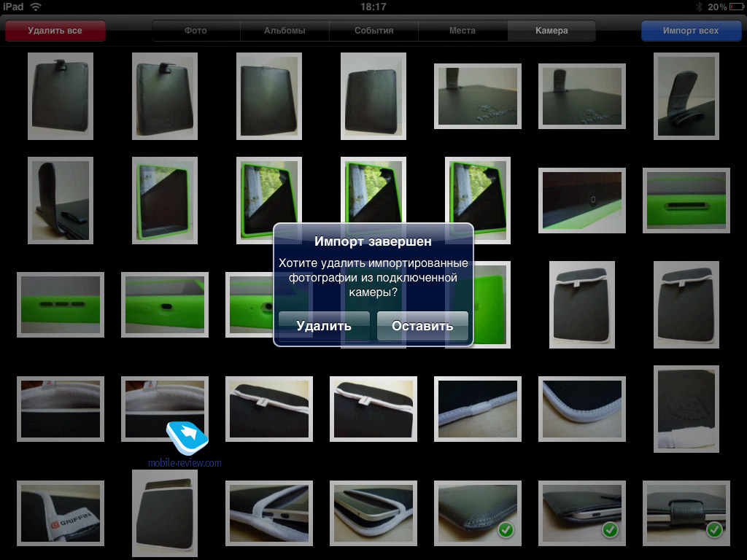Select first photo in the second row
This screenshot has height=560, width=747.
coord(61,201)
